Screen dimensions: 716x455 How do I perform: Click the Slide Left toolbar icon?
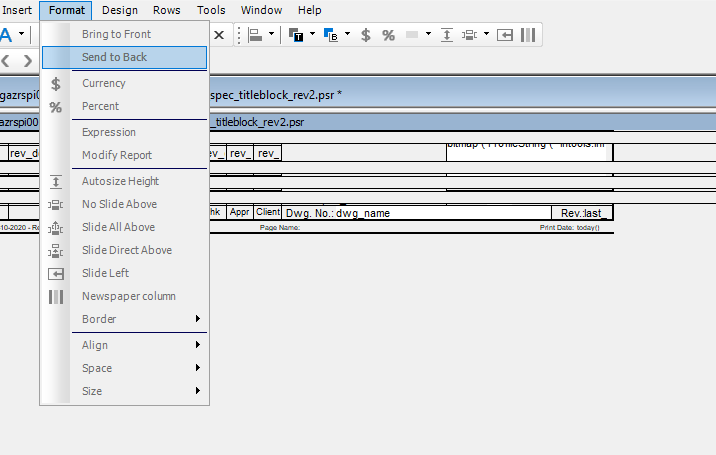(x=506, y=35)
